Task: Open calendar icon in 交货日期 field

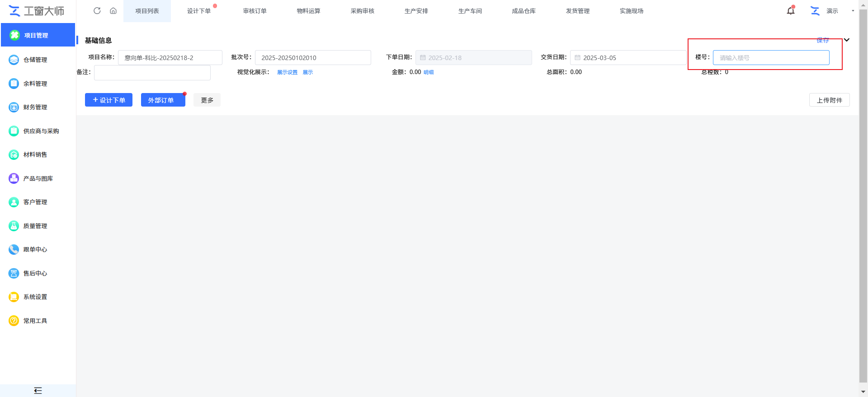Action: click(577, 58)
